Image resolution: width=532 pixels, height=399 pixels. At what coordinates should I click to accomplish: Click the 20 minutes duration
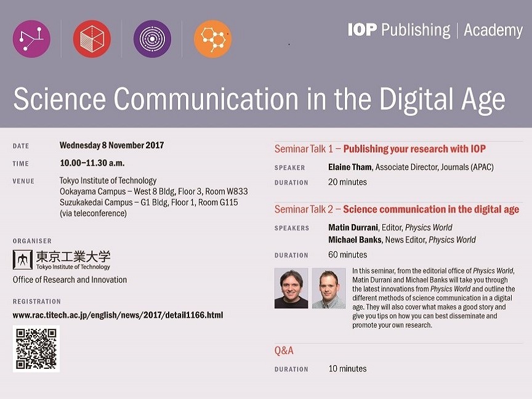347,182
